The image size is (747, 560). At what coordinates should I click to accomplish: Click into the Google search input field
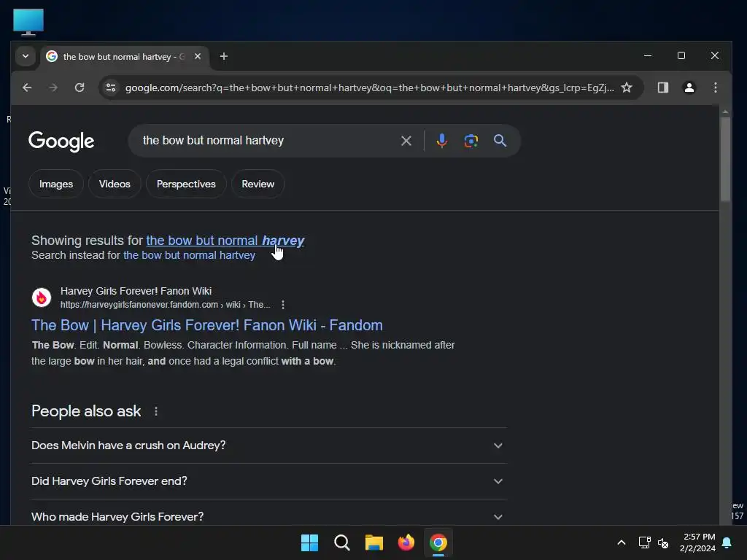267,141
